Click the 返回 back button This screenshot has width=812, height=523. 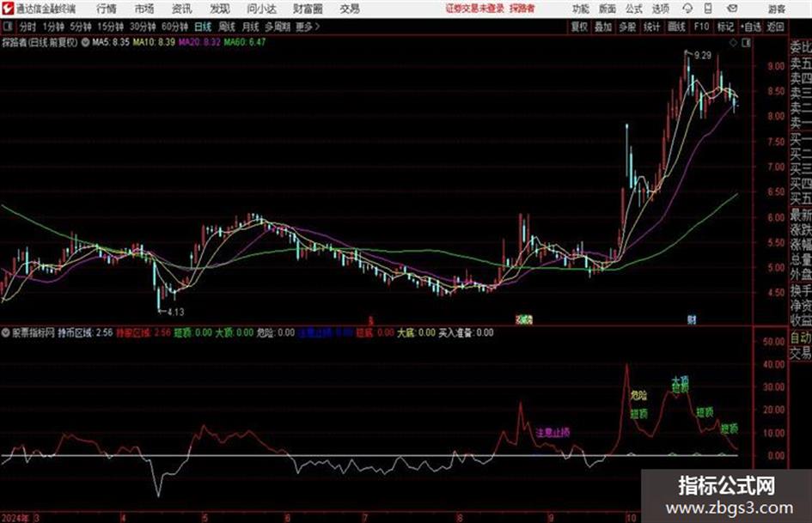775,27
